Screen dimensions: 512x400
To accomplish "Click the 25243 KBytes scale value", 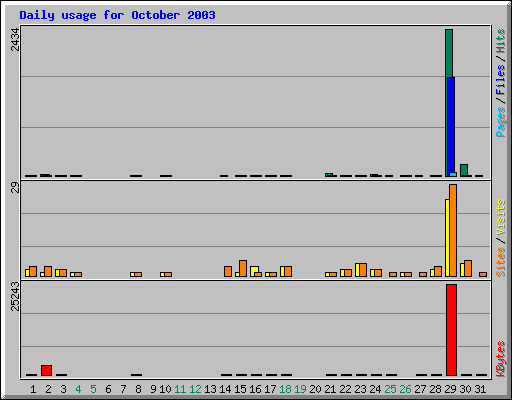I will [15, 296].
